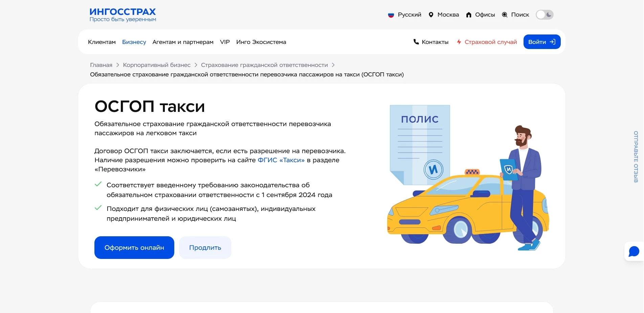This screenshot has height=313, width=644.
Task: Click the Офисы building icon
Action: pos(469,15)
